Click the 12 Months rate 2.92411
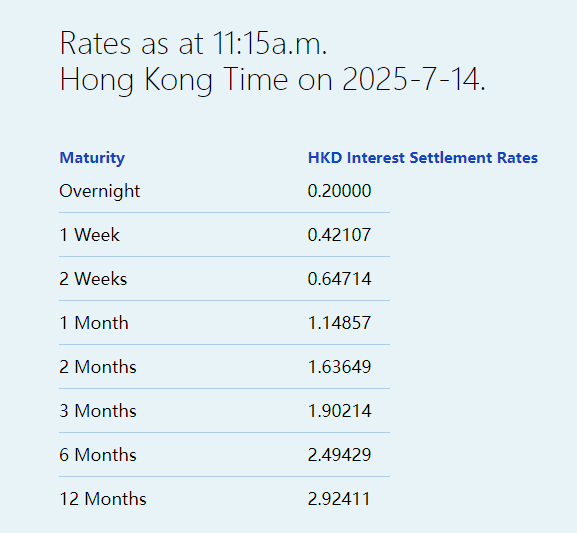Image resolution: width=577 pixels, height=533 pixels. tap(339, 499)
